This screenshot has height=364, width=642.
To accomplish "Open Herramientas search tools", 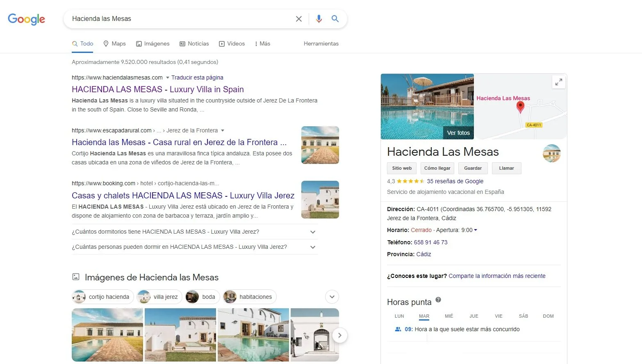I will 321,43.
